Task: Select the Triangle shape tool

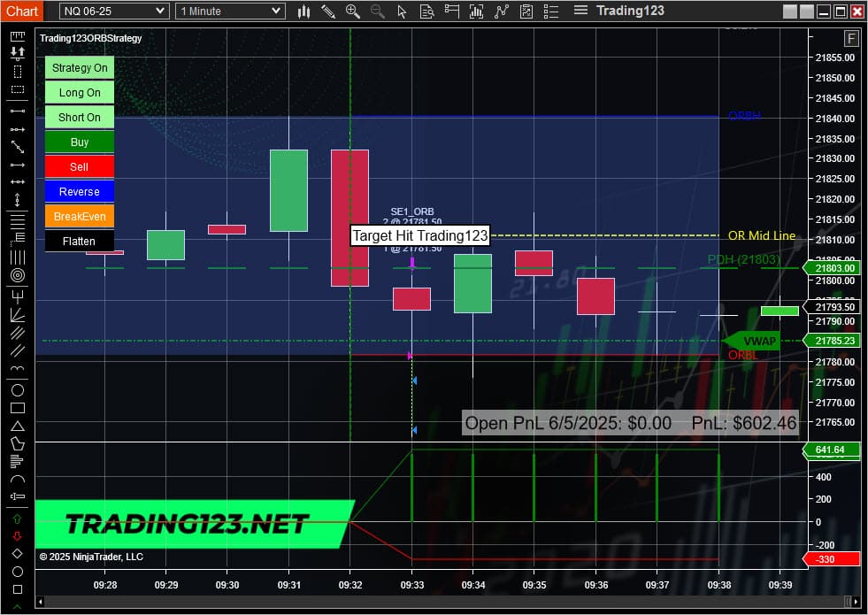Action: 18,426
